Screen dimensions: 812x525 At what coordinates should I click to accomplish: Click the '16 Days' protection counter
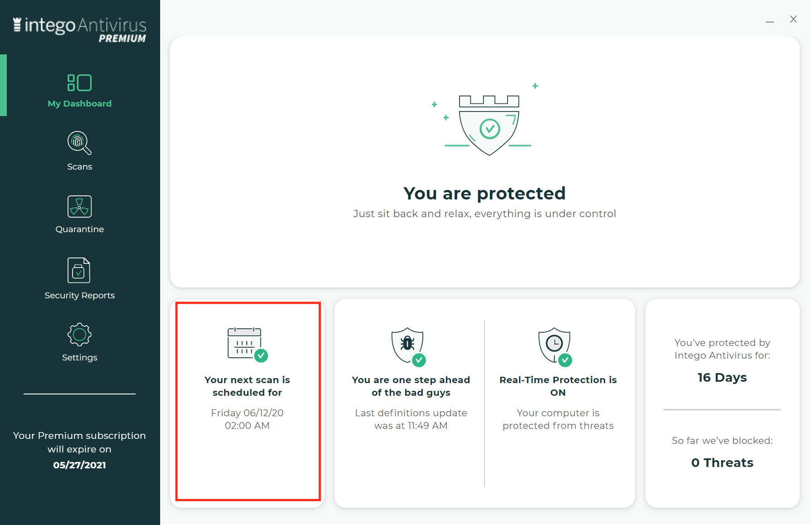coord(722,377)
